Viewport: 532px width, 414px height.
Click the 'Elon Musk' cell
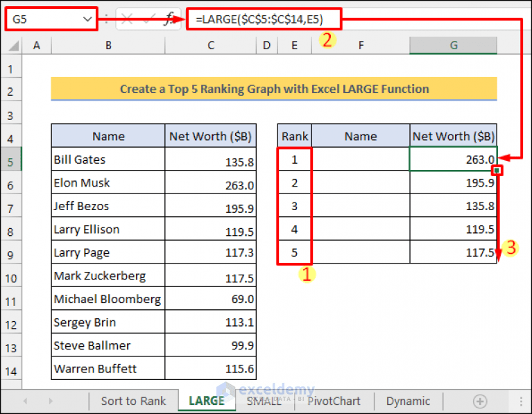click(108, 182)
